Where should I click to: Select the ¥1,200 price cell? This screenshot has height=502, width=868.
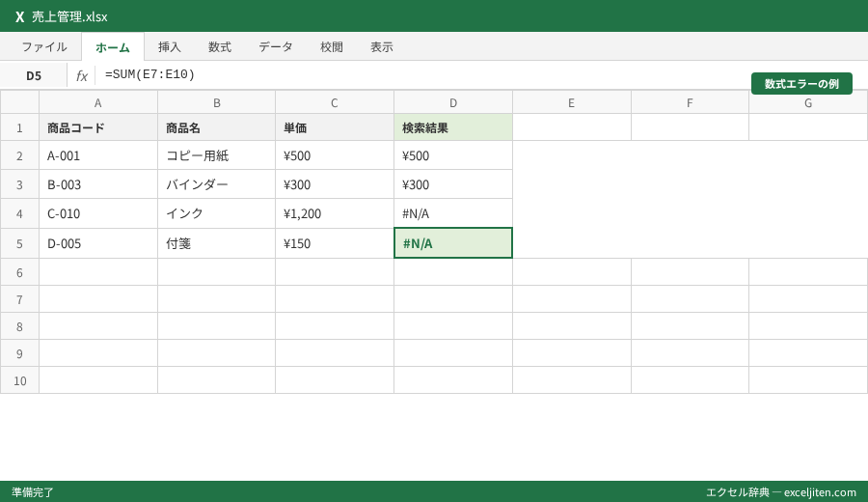[x=335, y=213]
